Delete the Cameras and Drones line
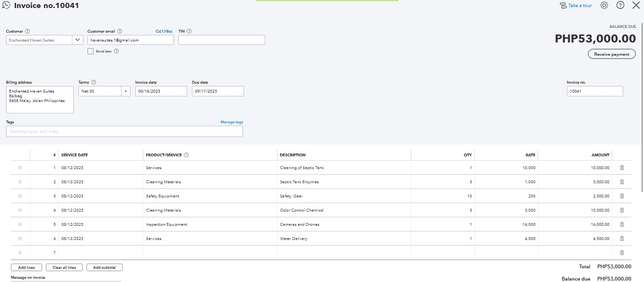Screen dimensions: 644x282 [622, 224]
